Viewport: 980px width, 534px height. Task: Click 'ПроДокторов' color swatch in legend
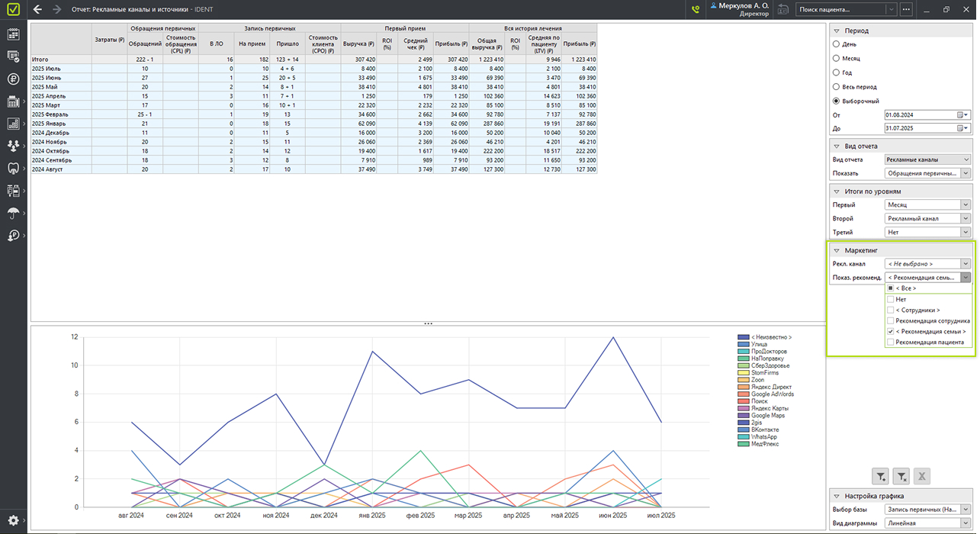pyautogui.click(x=744, y=352)
